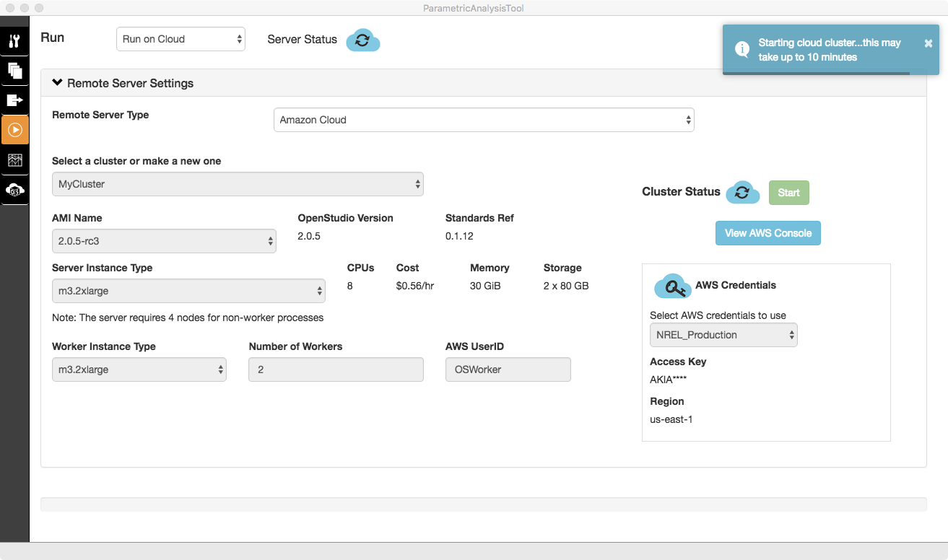Open the MyCluster cluster selection dropdown

tap(238, 184)
